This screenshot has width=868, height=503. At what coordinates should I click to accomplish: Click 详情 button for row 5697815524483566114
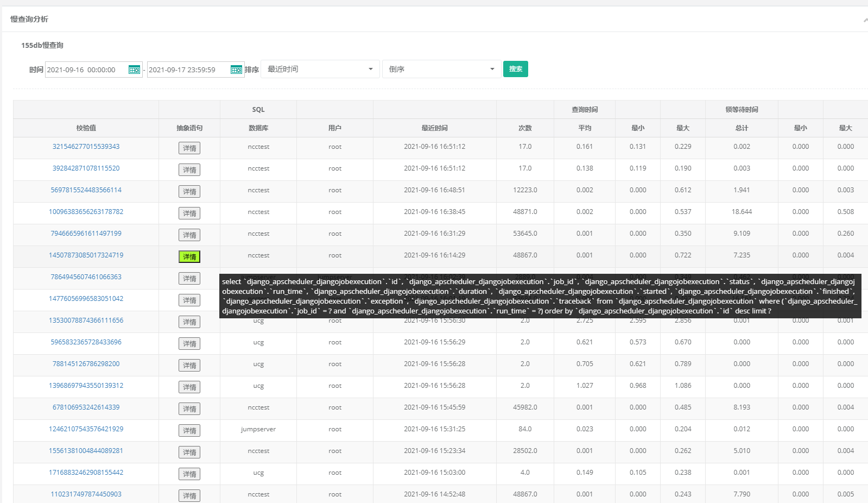click(x=189, y=192)
